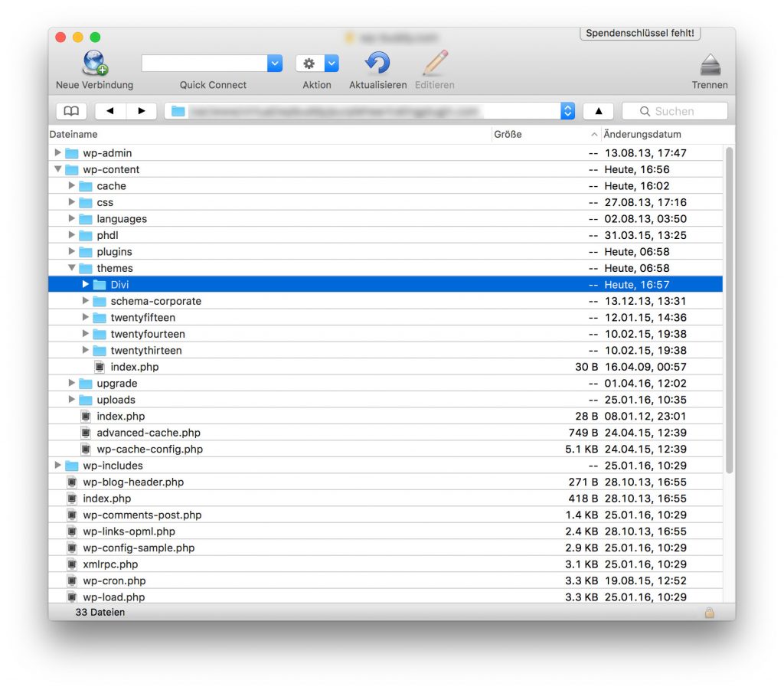Go back with the left arrow button
Image resolution: width=784 pixels, height=690 pixels.
click(x=110, y=111)
